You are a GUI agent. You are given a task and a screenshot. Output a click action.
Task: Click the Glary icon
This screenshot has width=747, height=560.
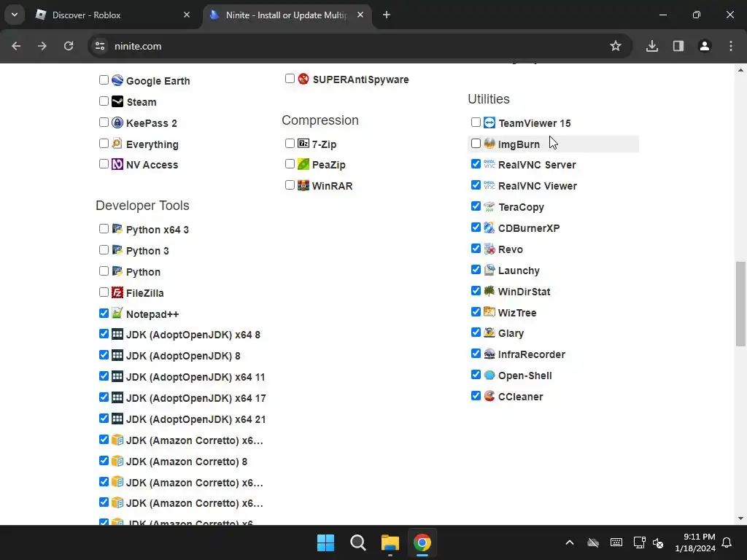coord(489,332)
